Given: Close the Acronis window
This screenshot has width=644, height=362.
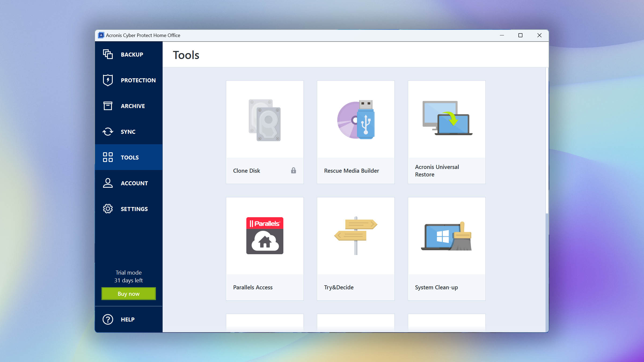Looking at the screenshot, I should click(539, 35).
